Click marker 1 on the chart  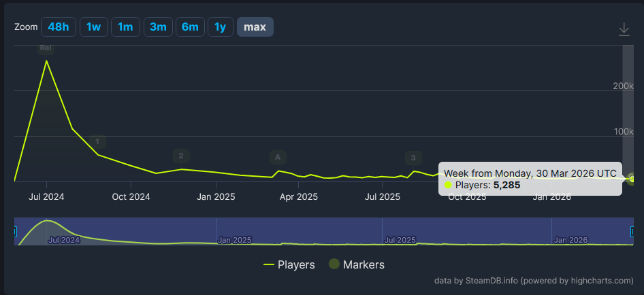click(x=97, y=141)
